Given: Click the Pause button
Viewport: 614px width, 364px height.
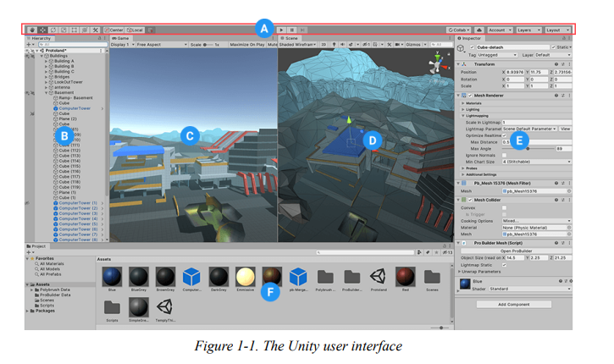Looking at the screenshot, I should (292, 30).
